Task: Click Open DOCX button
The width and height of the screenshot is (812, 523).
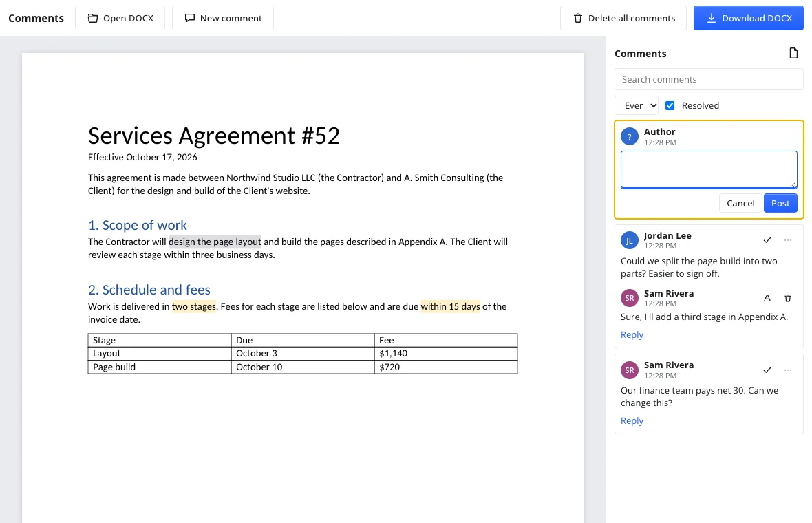Action: coord(120,18)
